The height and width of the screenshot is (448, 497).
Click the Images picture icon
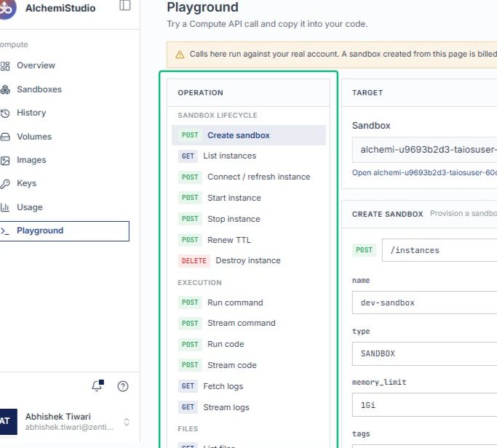pos(5,161)
